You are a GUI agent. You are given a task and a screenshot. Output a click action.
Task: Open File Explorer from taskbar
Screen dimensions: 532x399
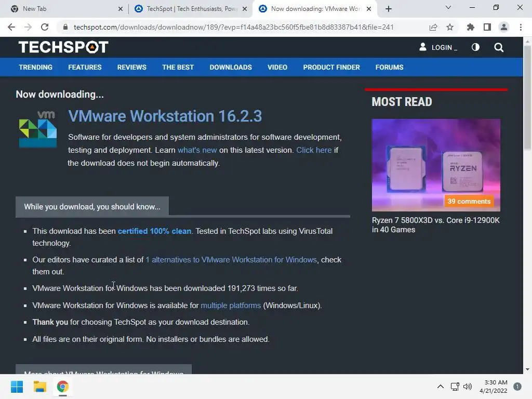point(39,387)
